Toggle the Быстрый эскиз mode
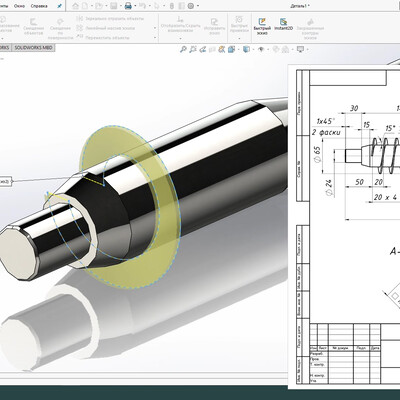The height and width of the screenshot is (400, 400). (x=262, y=25)
